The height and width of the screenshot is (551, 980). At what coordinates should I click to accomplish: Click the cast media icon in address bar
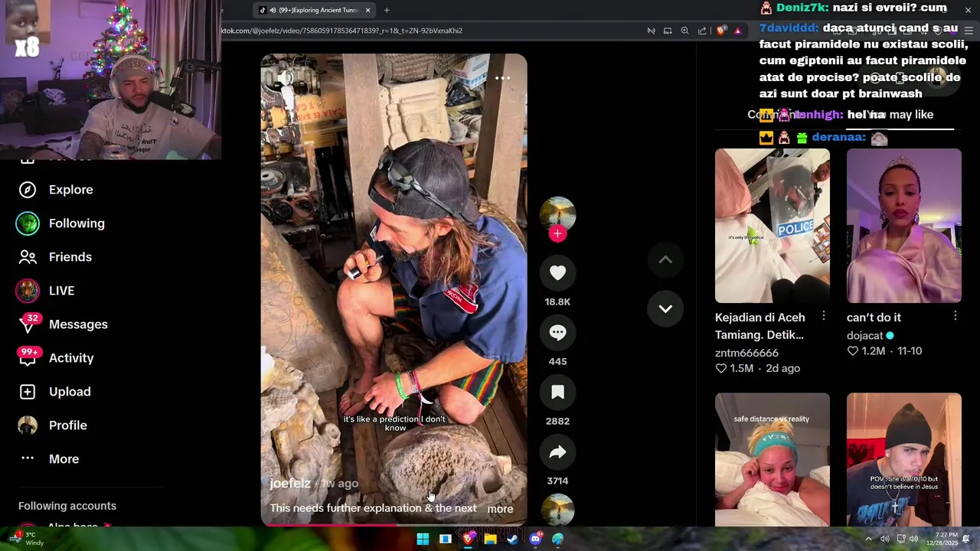pyautogui.click(x=668, y=31)
